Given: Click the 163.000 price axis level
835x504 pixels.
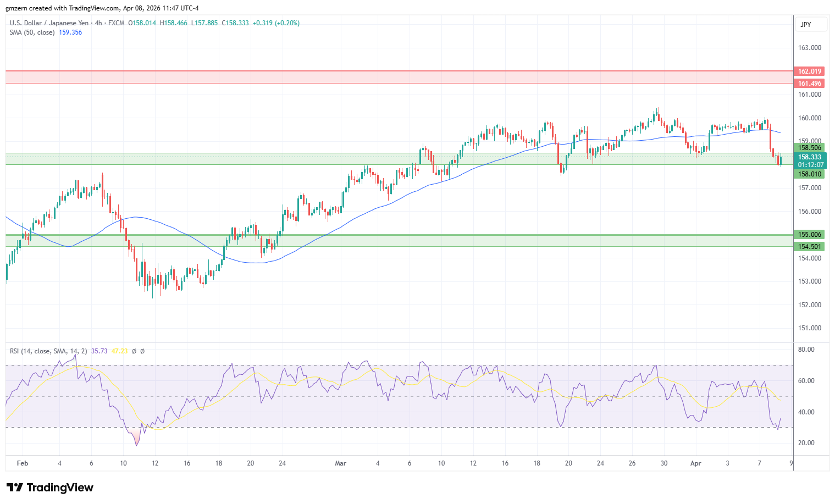Looking at the screenshot, I should pos(810,48).
